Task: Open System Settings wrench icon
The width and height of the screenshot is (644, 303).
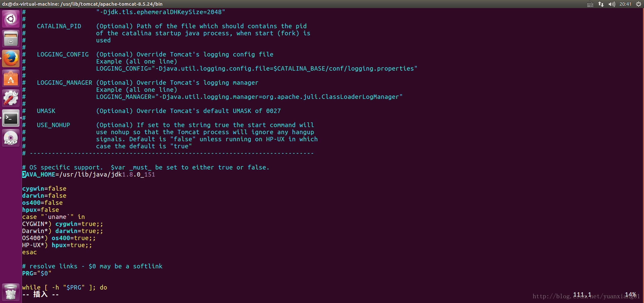Action: click(11, 98)
